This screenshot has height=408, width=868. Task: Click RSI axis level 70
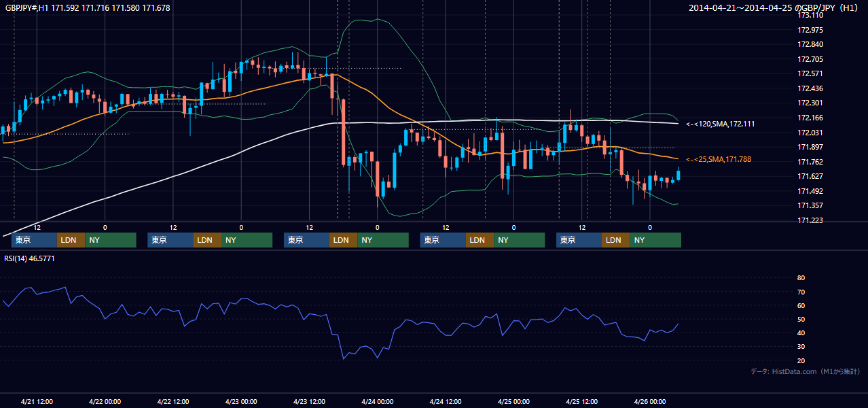click(801, 292)
